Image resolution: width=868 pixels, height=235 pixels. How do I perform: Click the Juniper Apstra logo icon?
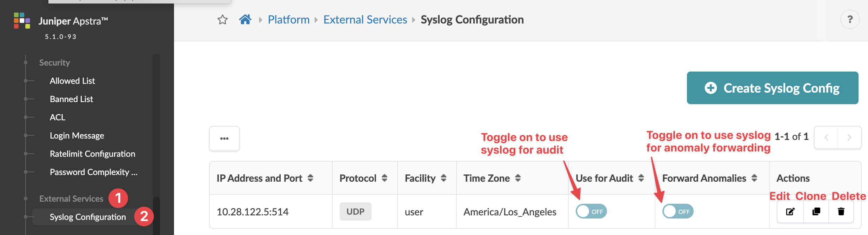point(22,21)
